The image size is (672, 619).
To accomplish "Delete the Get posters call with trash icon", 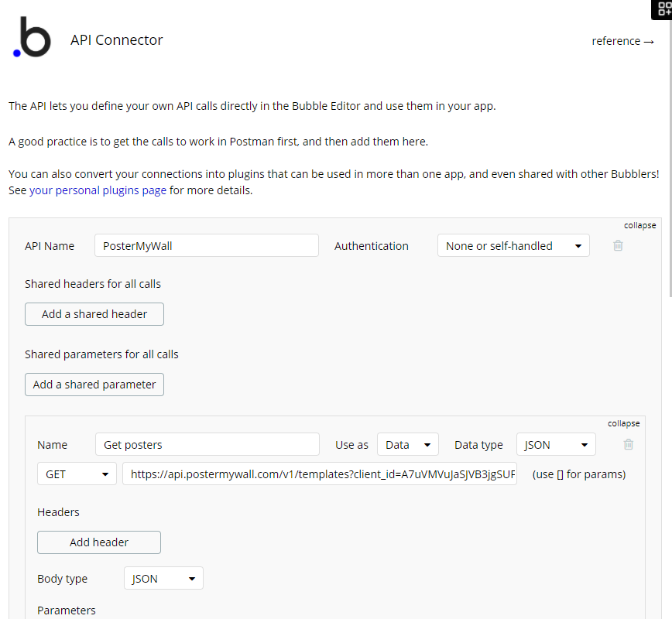I will (629, 444).
